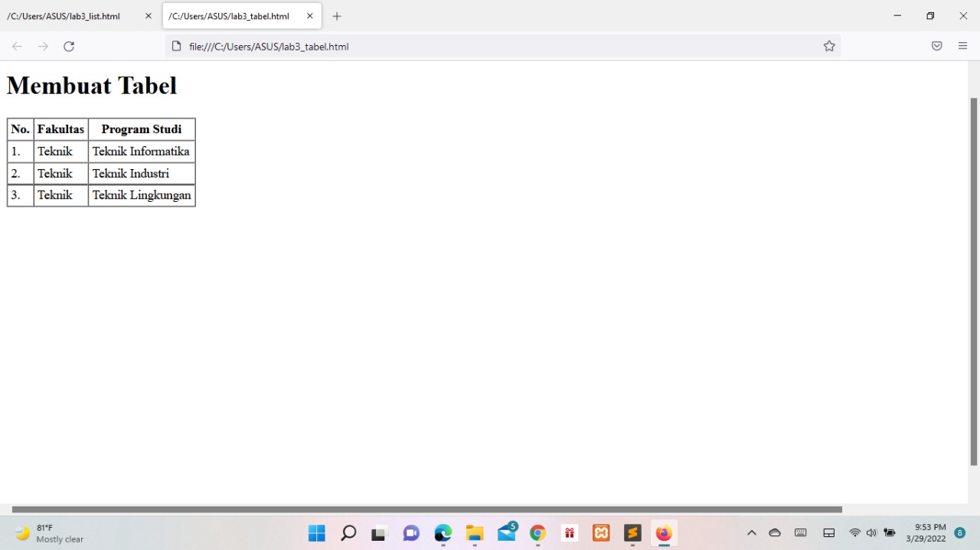The height and width of the screenshot is (550, 980).
Task: Open the Chat app on the taskbar
Action: coord(411,533)
